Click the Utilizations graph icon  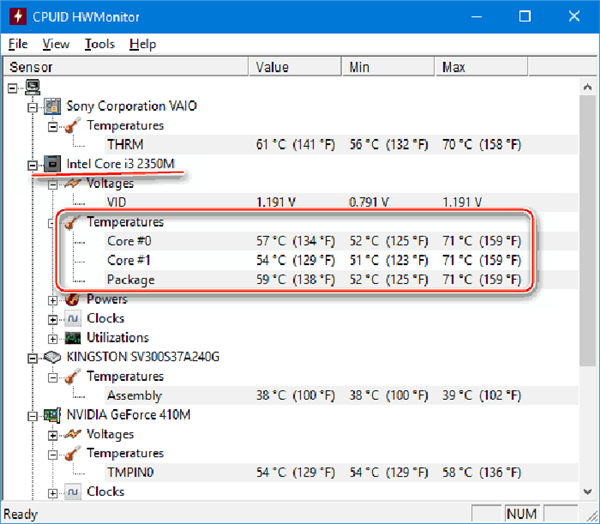[72, 338]
